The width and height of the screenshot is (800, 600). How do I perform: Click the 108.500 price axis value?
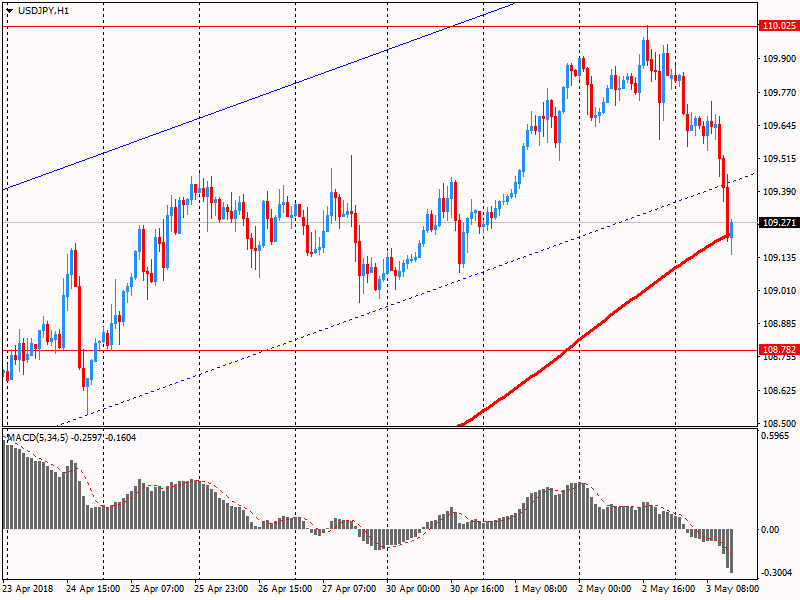[x=779, y=423]
